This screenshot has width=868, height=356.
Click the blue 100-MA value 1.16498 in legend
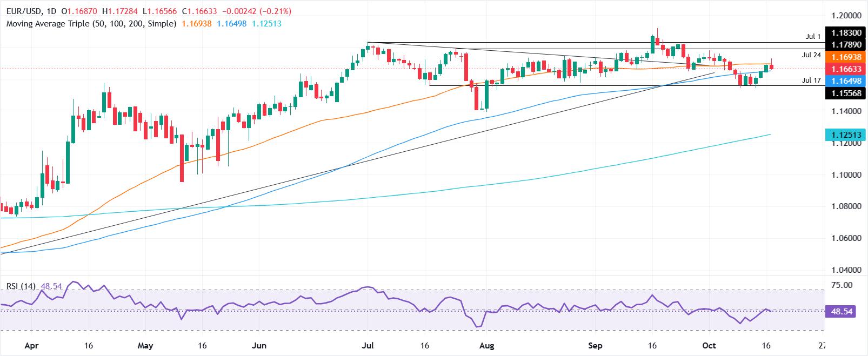pyautogui.click(x=233, y=24)
